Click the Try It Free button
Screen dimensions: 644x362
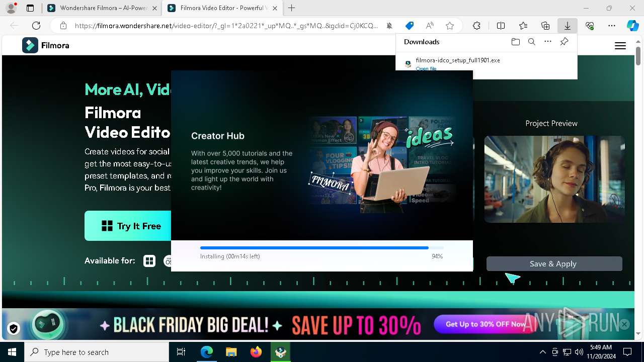[x=128, y=226]
